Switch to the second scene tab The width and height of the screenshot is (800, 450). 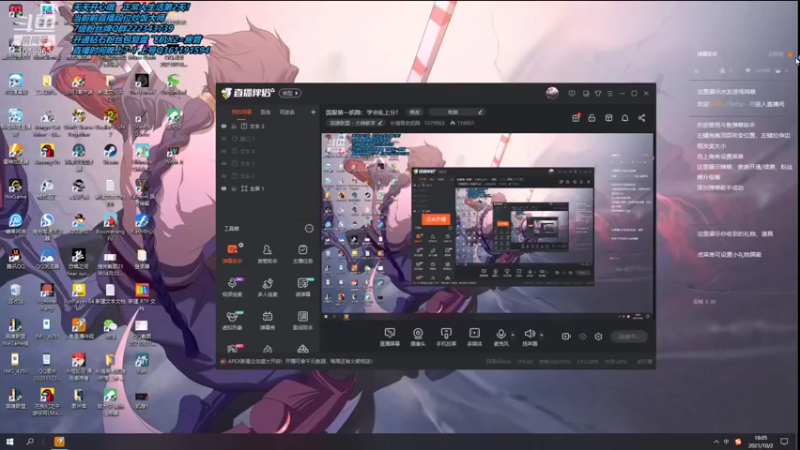265,112
